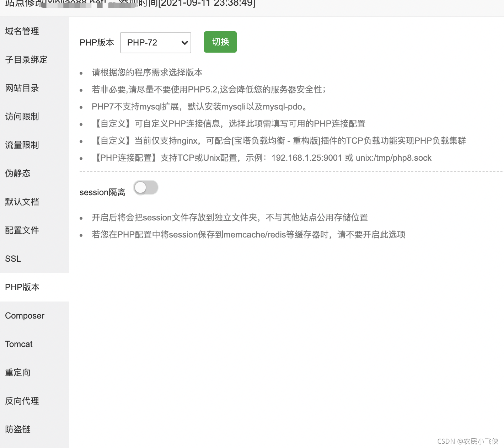Open the 防盗链 settings

pos(17,430)
